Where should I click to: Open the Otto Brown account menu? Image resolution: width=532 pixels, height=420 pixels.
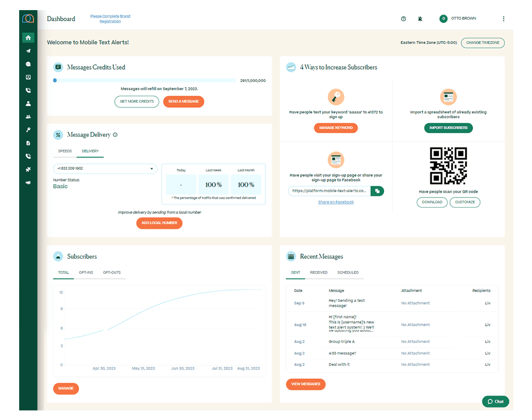[x=458, y=19]
